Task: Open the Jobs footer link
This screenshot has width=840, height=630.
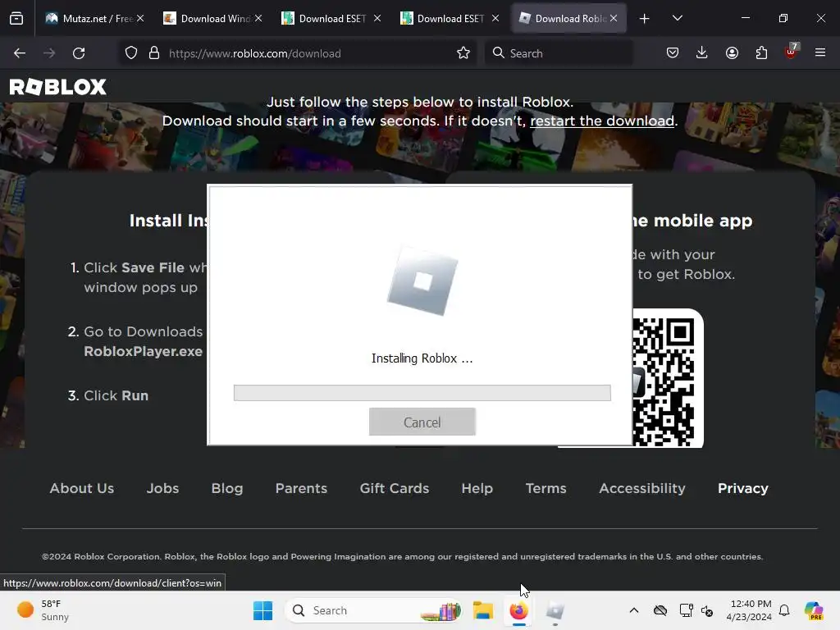Action: pyautogui.click(x=163, y=489)
